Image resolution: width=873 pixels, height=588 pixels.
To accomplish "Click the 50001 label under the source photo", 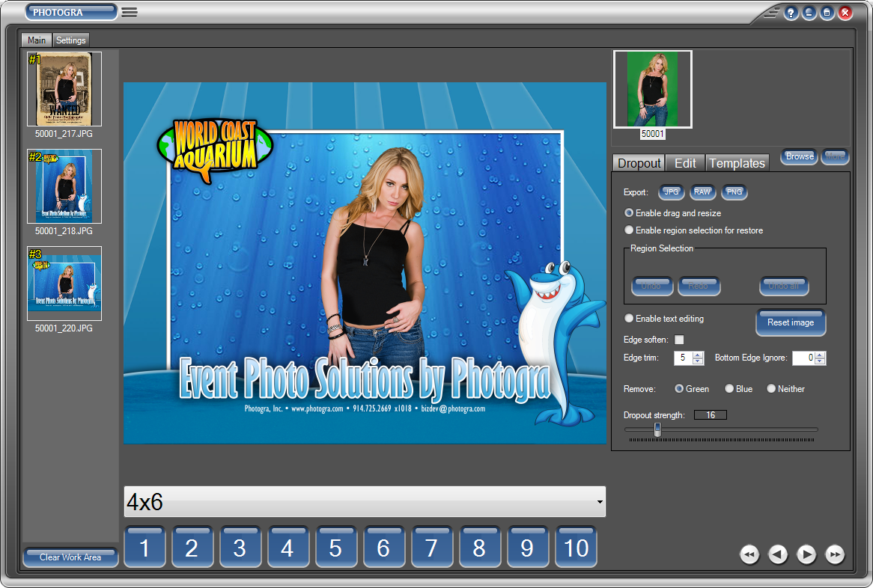I will click(653, 133).
